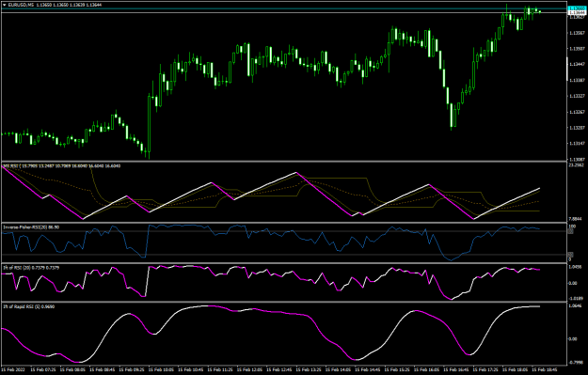
Task: Click the 15 Feb 16:45 time label
Action: (456, 369)
